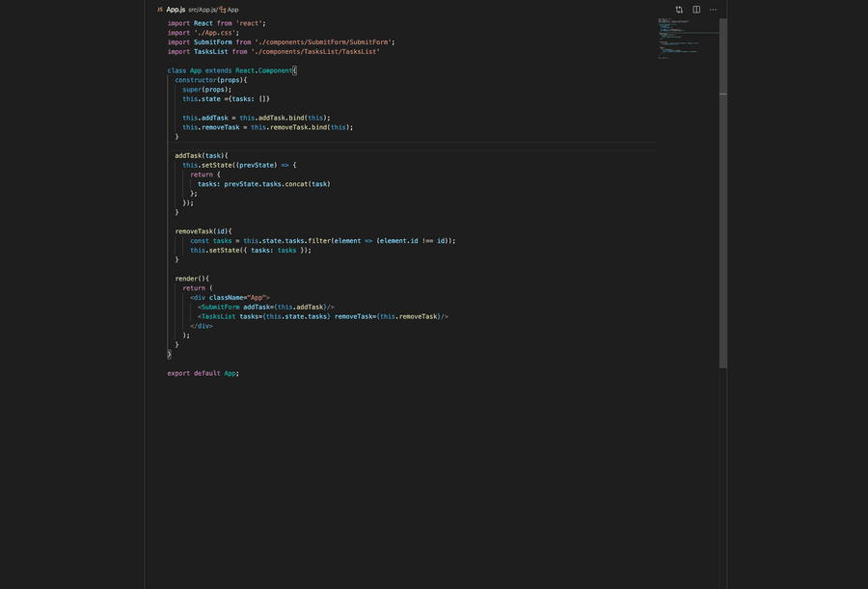Place cursor on 'export default App;' line
868x589 pixels.
pos(203,373)
